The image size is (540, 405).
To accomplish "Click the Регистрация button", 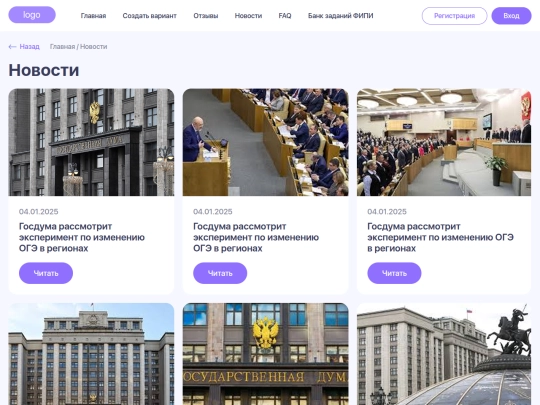I will tap(454, 16).
